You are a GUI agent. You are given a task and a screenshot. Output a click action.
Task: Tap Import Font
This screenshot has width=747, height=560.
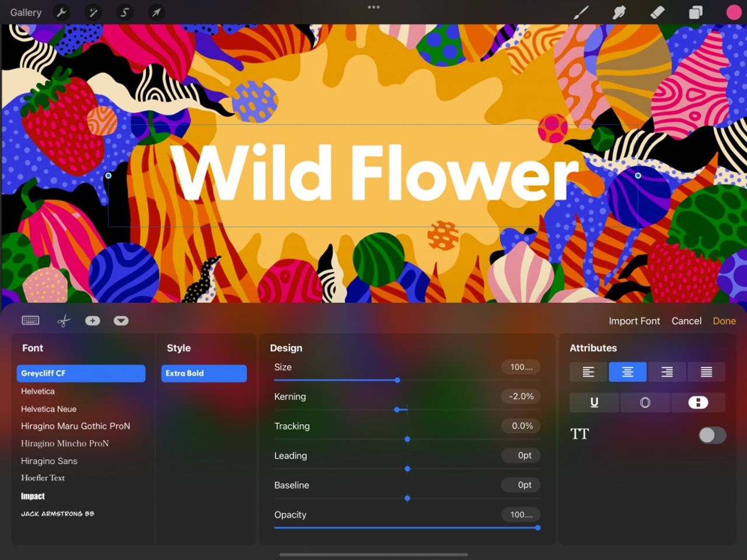(x=634, y=321)
